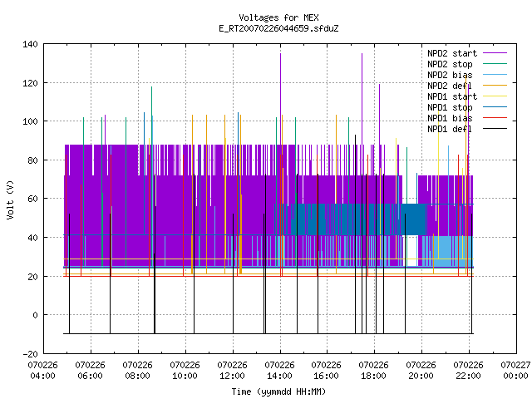Select the NPD1 stop legend entry
This screenshot has width=532, height=399.
pyautogui.click(x=450, y=107)
